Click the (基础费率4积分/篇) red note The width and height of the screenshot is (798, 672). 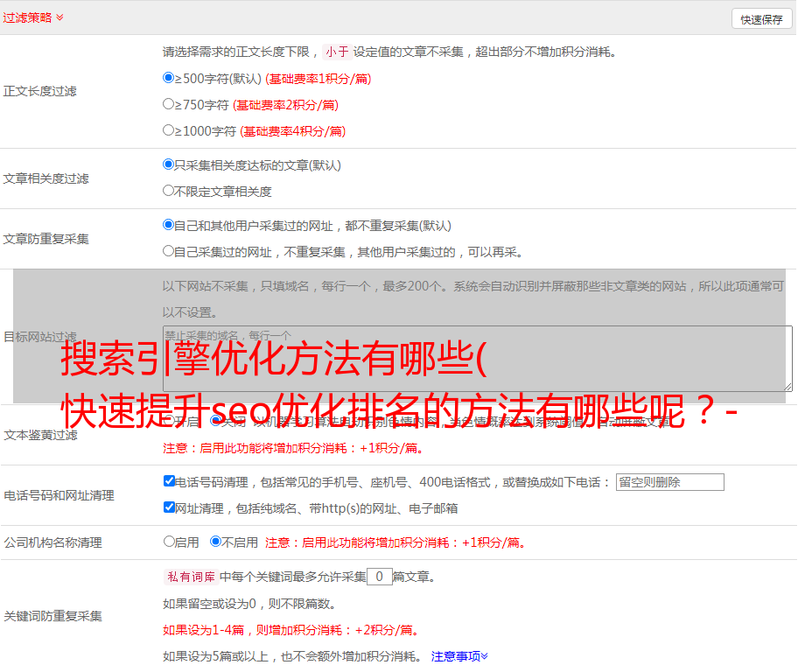292,131
